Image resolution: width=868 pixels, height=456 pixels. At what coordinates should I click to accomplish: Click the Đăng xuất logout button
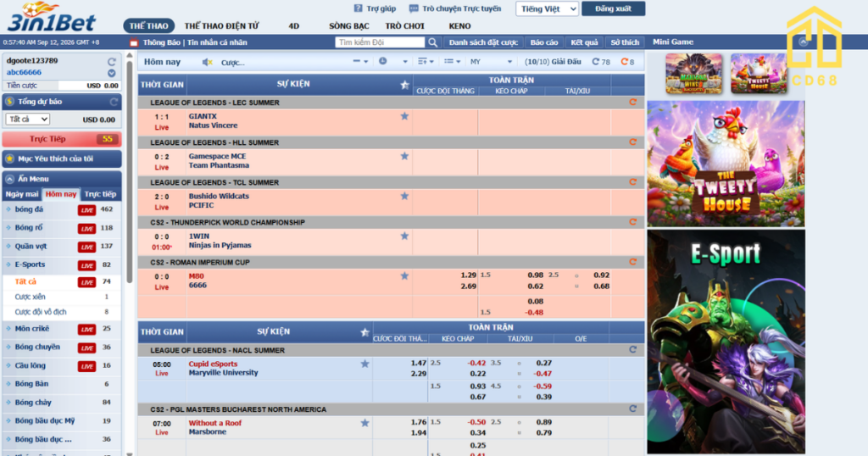[614, 8]
